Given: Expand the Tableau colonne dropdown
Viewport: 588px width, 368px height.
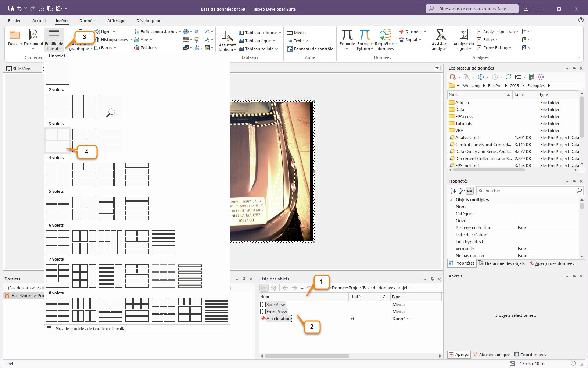Looking at the screenshot, I should click(280, 33).
